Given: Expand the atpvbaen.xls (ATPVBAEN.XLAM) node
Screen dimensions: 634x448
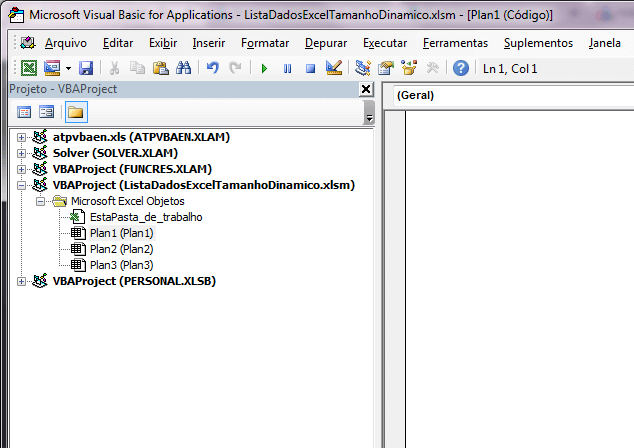Looking at the screenshot, I should coord(21,137).
